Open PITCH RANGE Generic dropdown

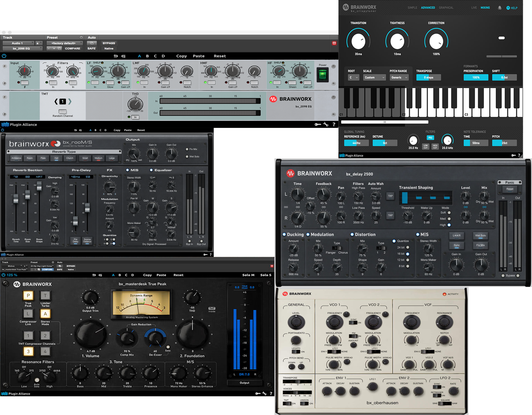[x=399, y=77]
